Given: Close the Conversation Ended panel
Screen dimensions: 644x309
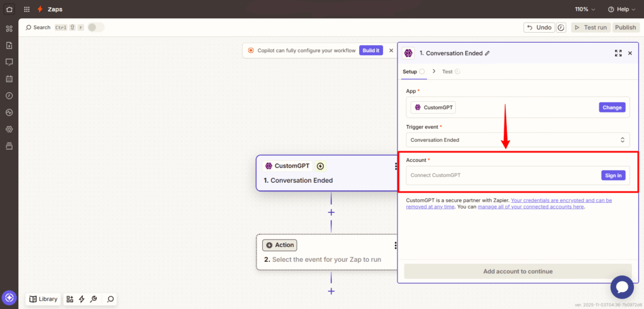Looking at the screenshot, I should [x=630, y=53].
